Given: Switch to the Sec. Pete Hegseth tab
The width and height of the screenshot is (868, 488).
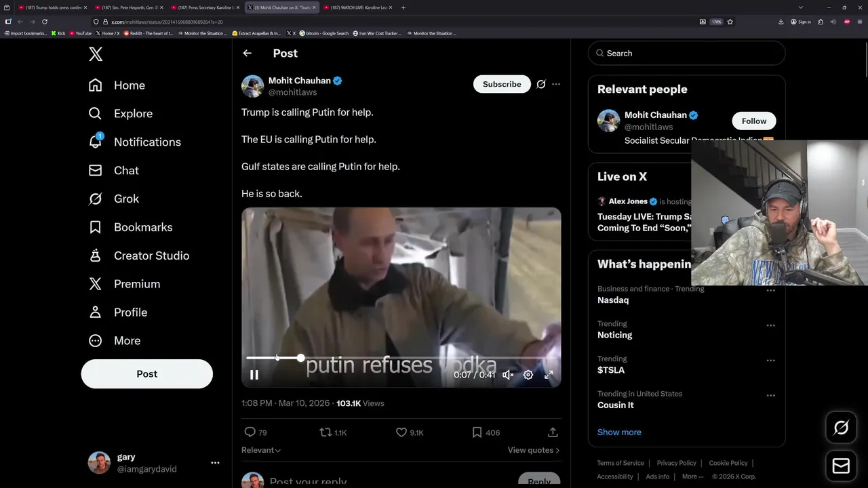Looking at the screenshot, I should (x=128, y=7).
